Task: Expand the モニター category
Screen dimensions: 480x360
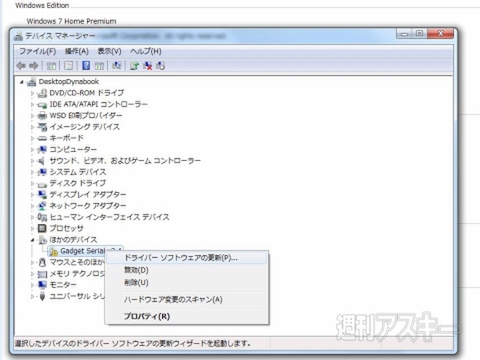Action: click(x=33, y=285)
